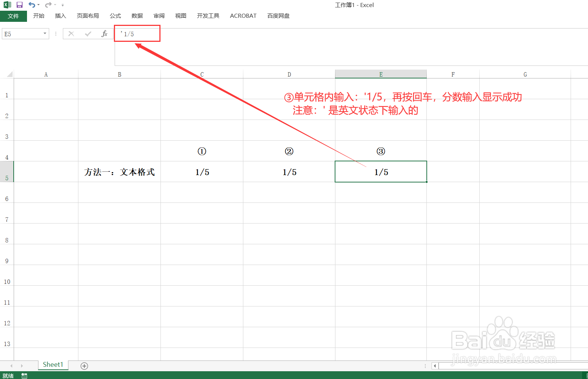
Task: Open Customize Quick Access Toolbar dropdown
Action: [63, 5]
